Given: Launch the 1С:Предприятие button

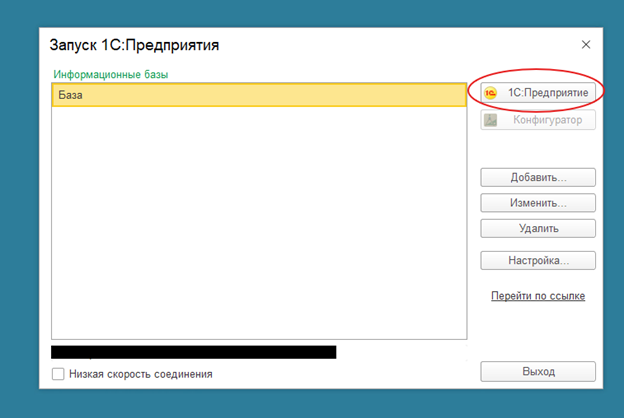Looking at the screenshot, I should 538,93.
